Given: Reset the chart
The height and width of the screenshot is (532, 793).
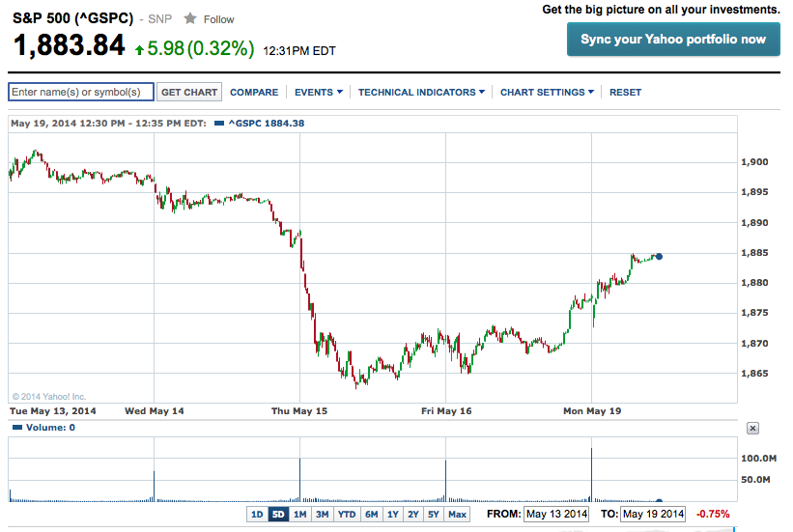Looking at the screenshot, I should click(625, 92).
